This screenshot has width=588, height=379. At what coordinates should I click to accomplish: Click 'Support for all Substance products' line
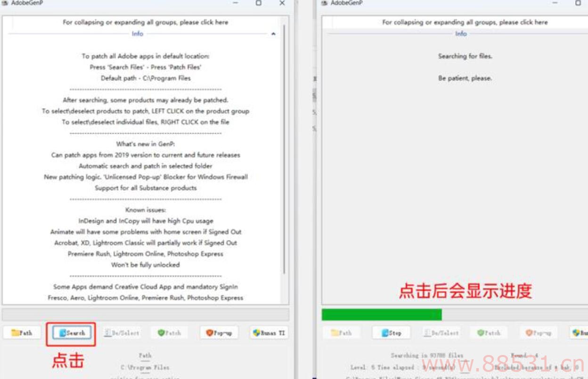tap(146, 188)
